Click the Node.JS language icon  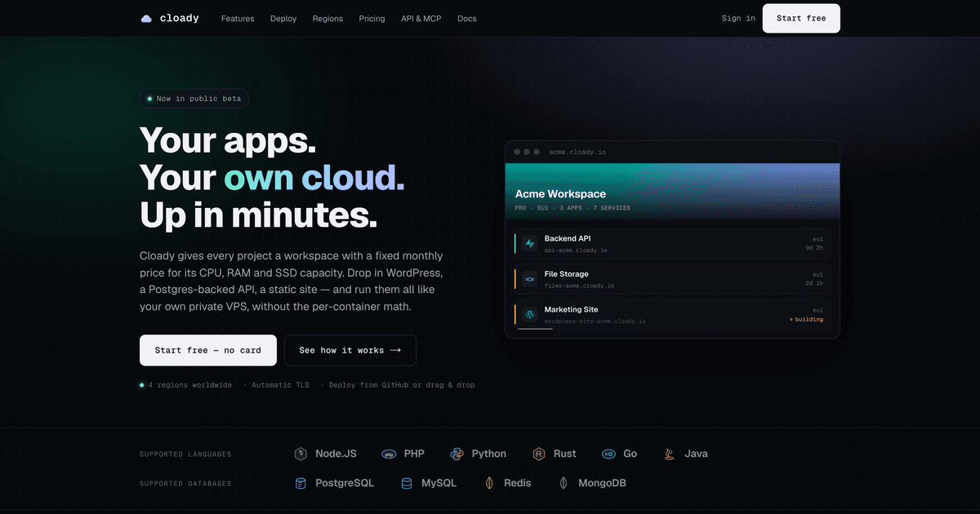click(301, 454)
